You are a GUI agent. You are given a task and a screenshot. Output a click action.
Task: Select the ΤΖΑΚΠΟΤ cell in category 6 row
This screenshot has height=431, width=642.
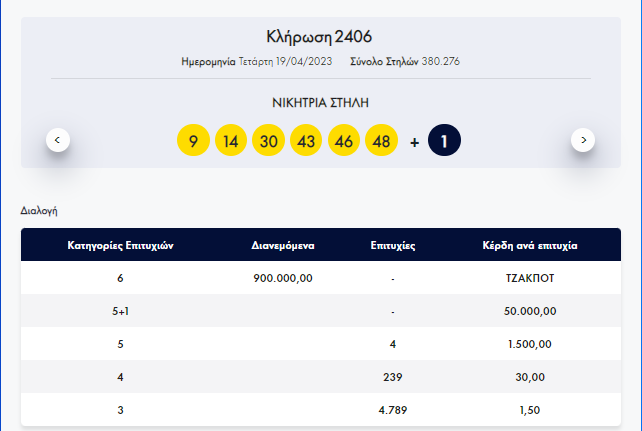[530, 278]
